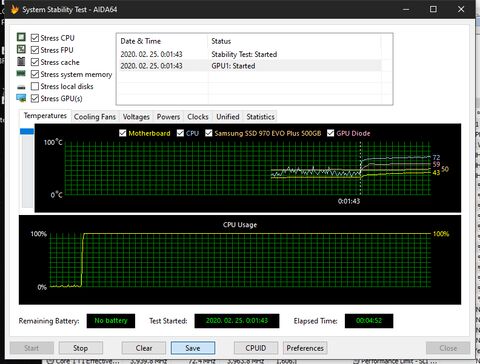Click the 0:01:43 marker on temperature graph

[x=349, y=201]
